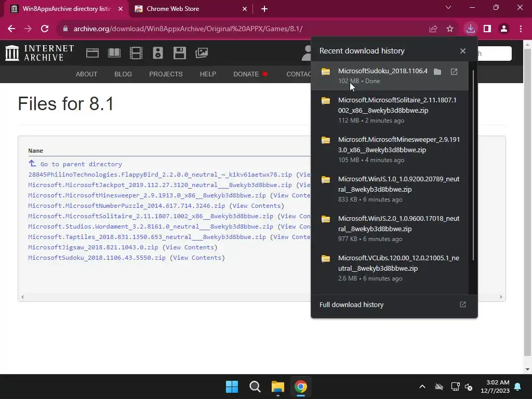Open the Chrome profile avatar

(504, 29)
